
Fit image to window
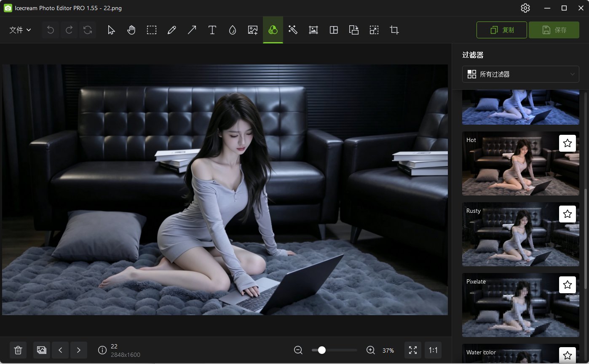413,350
